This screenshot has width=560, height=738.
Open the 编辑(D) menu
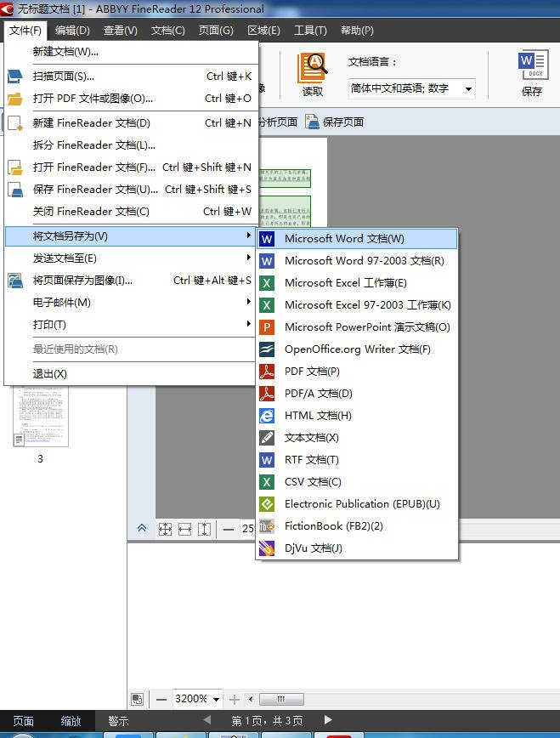[x=72, y=31]
